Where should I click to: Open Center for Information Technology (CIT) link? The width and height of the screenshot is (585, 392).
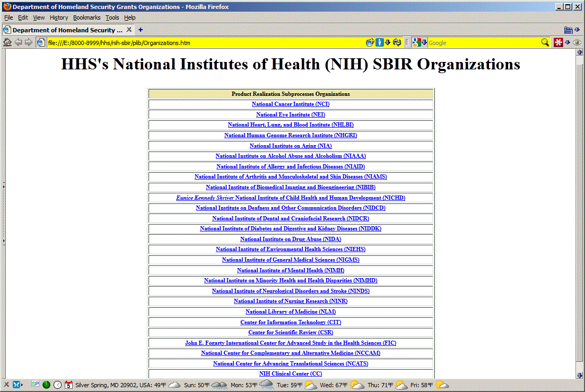291,322
